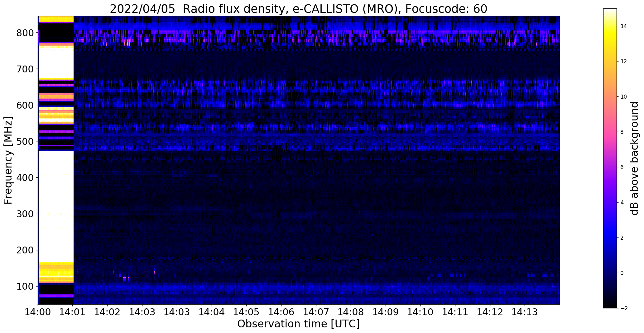Viewport: 644px width, 333px height.
Task: Click the 14:08 time tick label
Action: tap(351, 312)
